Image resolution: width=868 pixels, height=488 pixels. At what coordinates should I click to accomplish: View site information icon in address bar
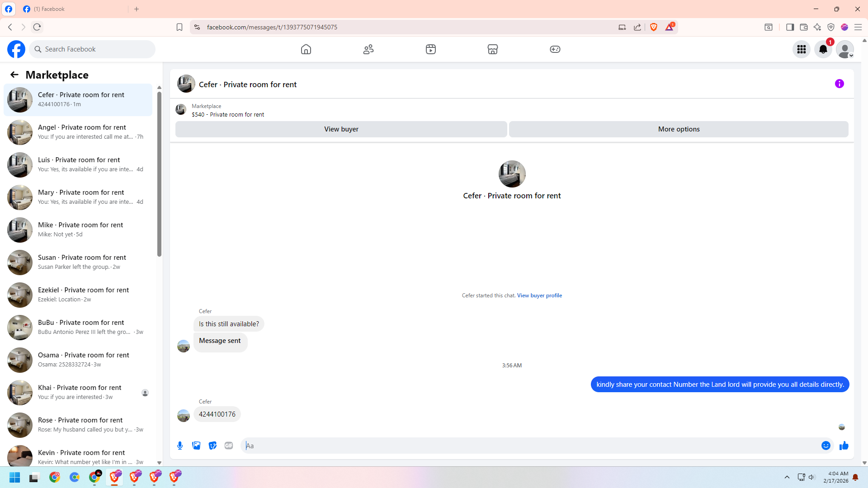tap(197, 27)
